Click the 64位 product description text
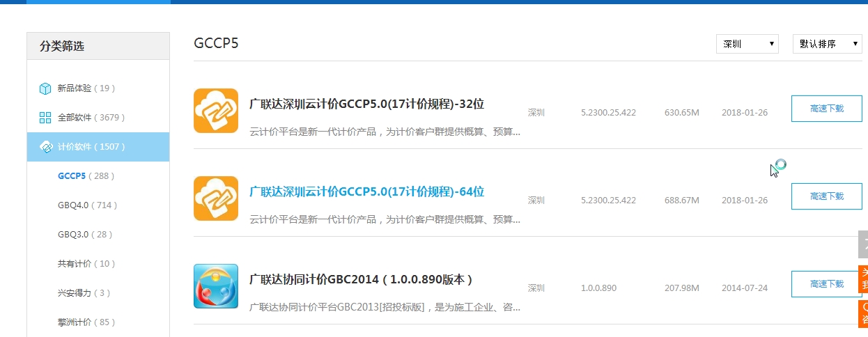This screenshot has height=337, width=868. [x=385, y=219]
